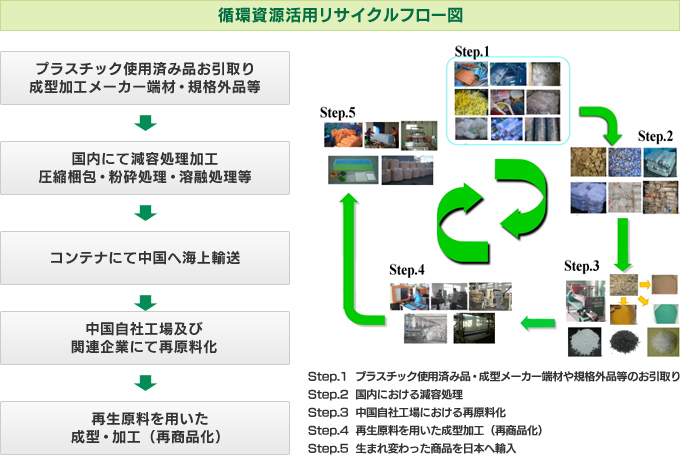Click the Step.5 heading label above the photos
This screenshot has height=475, width=680.
tap(338, 113)
